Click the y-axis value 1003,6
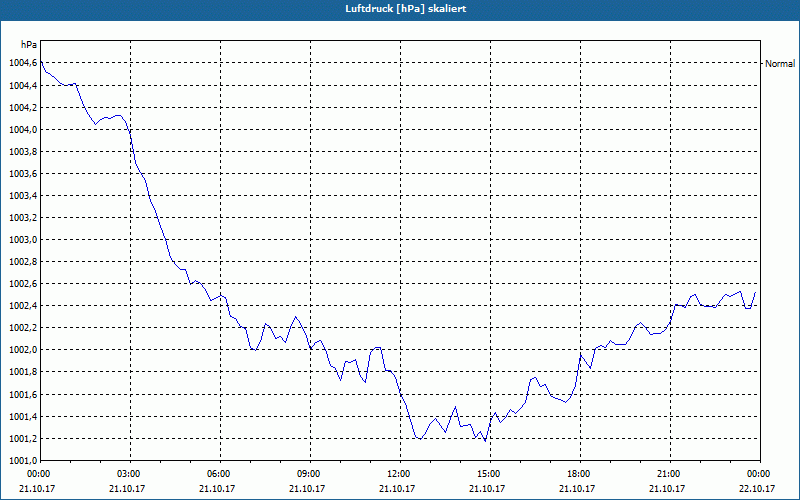 [23, 174]
